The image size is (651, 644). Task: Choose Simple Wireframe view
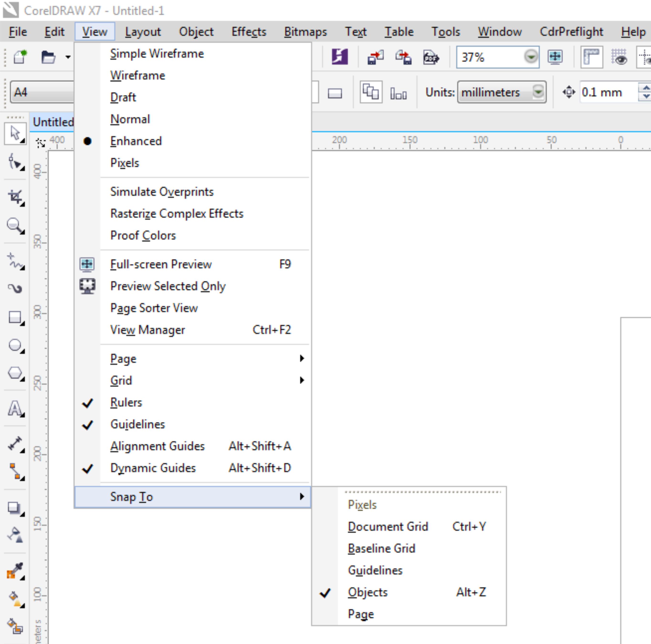[193, 54]
